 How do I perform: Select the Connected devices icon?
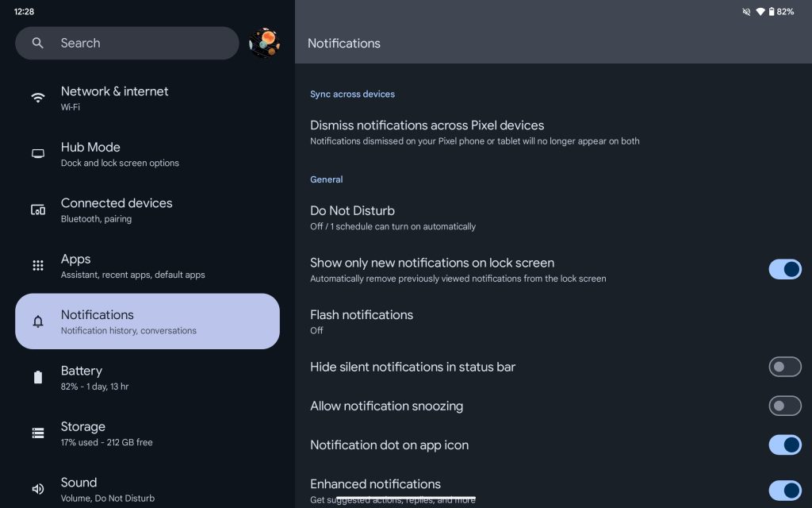pos(37,210)
